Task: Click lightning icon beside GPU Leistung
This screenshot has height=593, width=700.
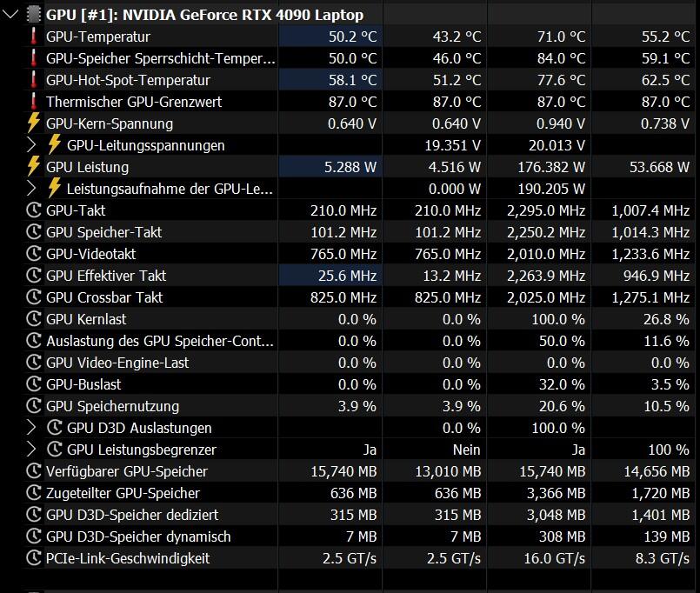Action: [x=34, y=166]
